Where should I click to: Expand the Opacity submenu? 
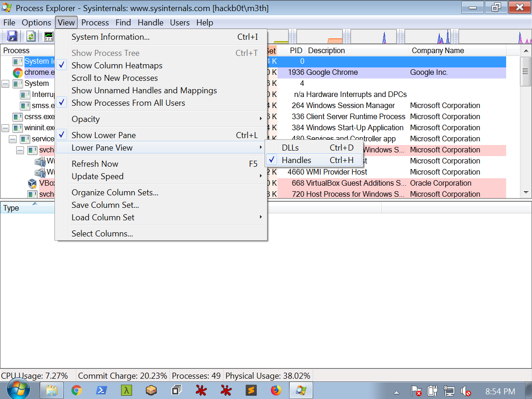coord(161,119)
